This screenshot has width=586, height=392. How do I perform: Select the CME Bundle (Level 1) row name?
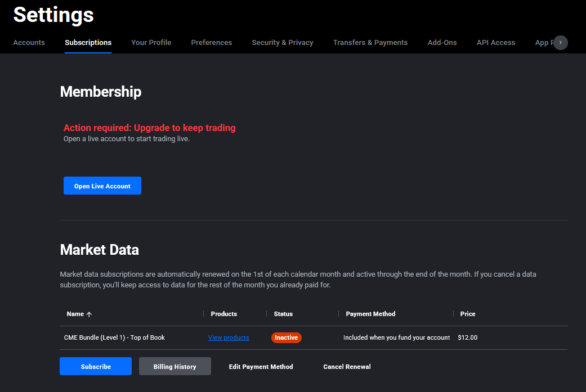coord(114,337)
